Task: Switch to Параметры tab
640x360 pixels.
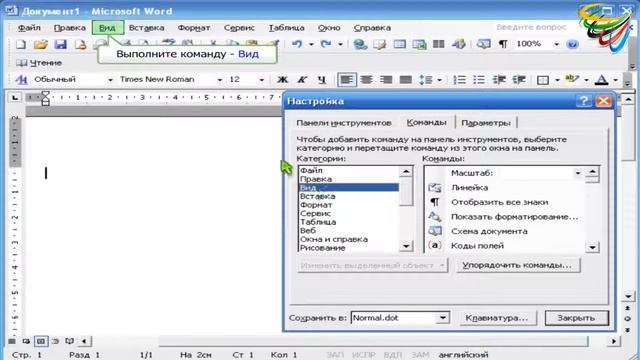Action: pos(486,123)
